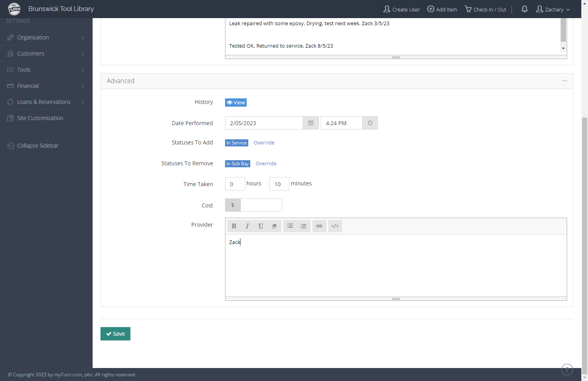Expand the Organization sidebar menu
The width and height of the screenshot is (588, 381).
coord(46,37)
